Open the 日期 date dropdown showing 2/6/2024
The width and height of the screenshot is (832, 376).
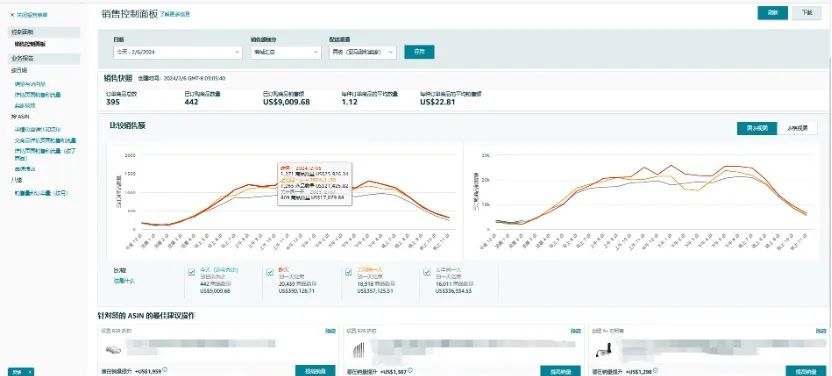[x=178, y=53]
